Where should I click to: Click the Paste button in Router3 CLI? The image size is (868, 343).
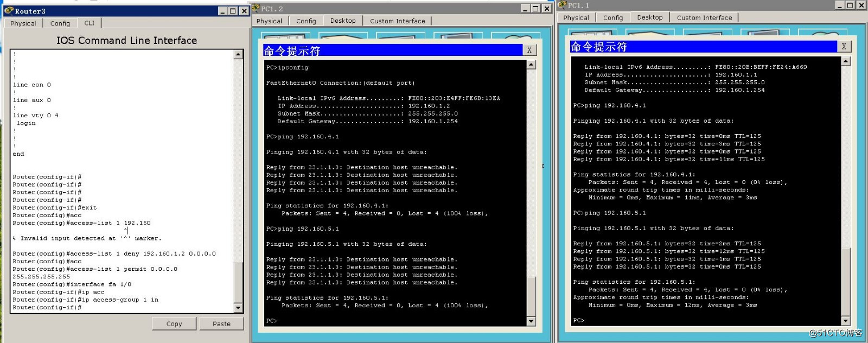click(221, 324)
